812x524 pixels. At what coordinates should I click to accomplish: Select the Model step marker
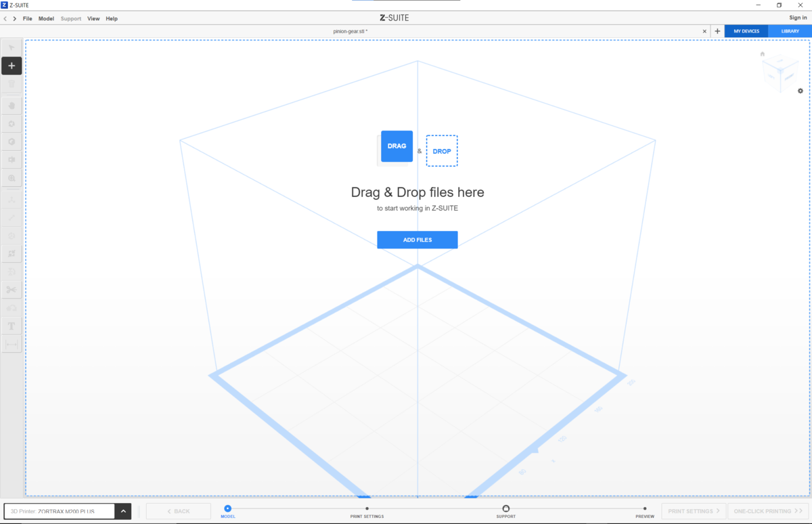(228, 508)
